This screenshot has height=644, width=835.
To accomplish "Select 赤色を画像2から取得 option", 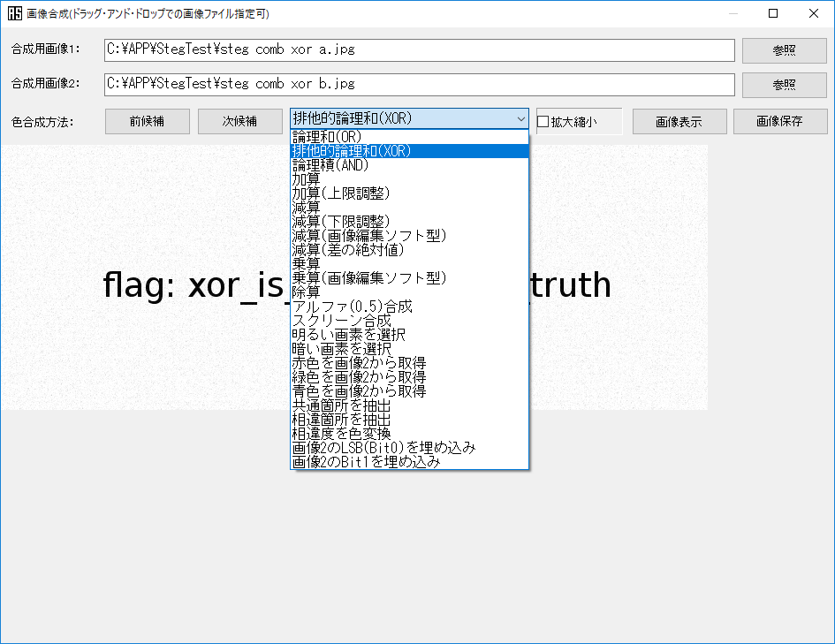I will pyautogui.click(x=409, y=363).
